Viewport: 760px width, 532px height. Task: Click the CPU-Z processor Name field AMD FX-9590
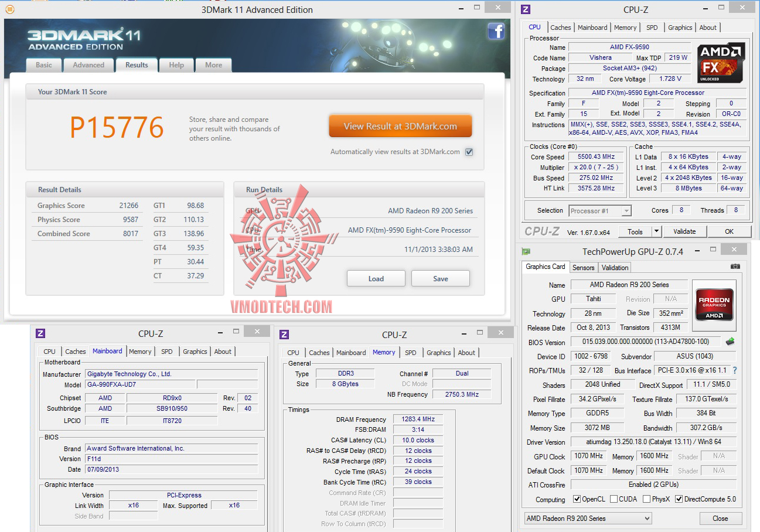tap(630, 47)
